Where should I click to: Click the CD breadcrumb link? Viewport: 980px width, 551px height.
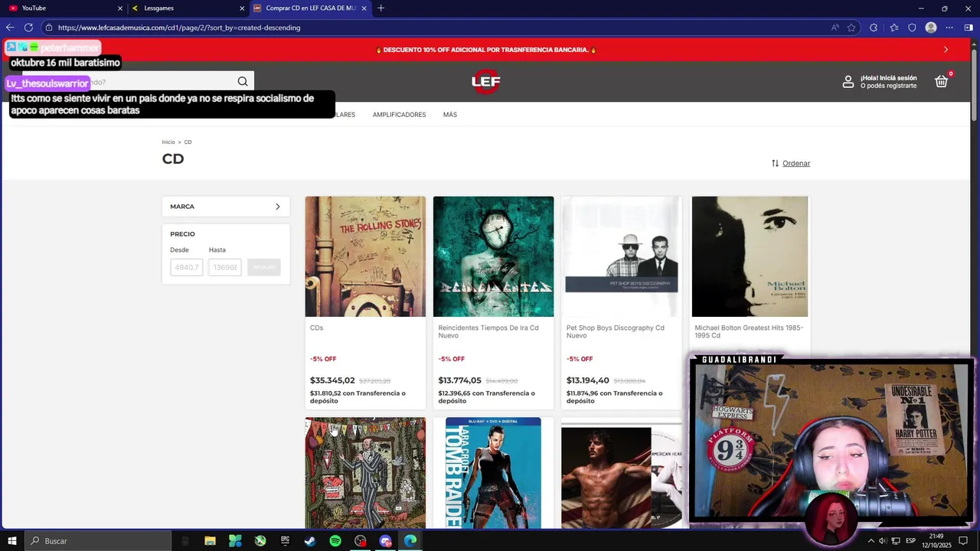tap(188, 142)
